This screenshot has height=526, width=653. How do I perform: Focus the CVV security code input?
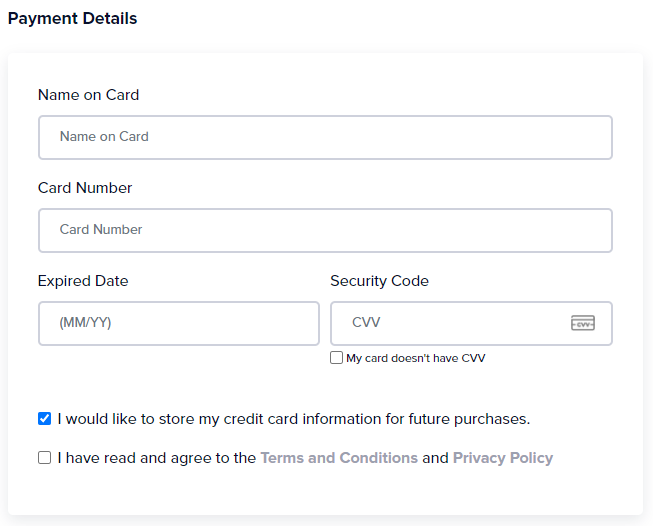tap(471, 324)
